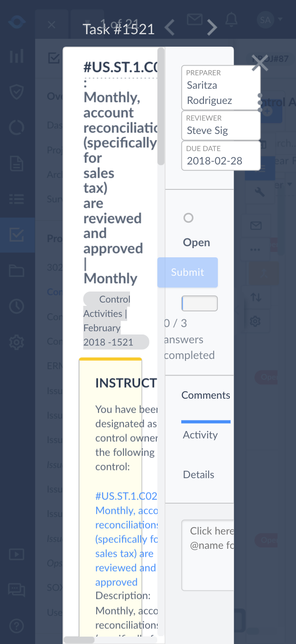296x644 pixels.
Task: Open the clock history icon in sidebar
Action: coord(17,306)
